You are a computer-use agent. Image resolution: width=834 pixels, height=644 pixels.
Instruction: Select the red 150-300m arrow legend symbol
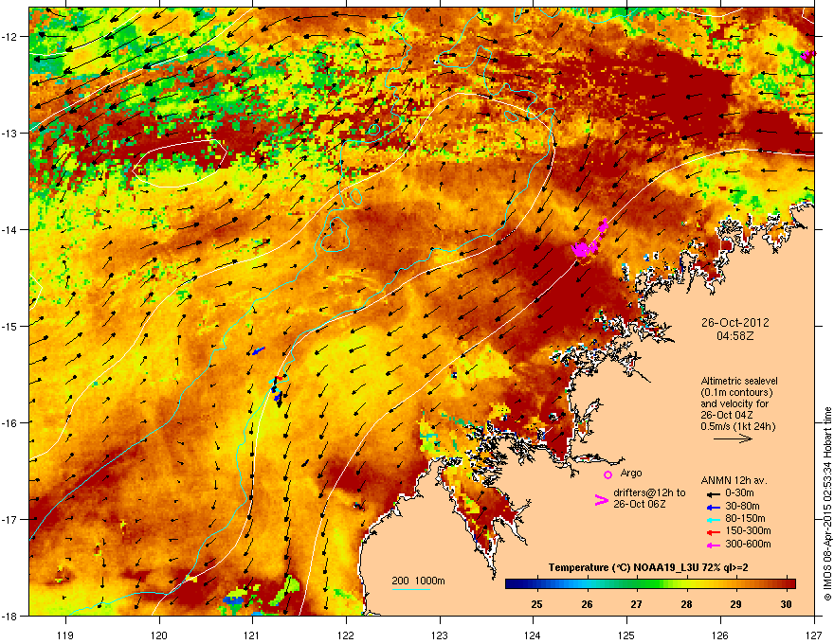click(714, 532)
